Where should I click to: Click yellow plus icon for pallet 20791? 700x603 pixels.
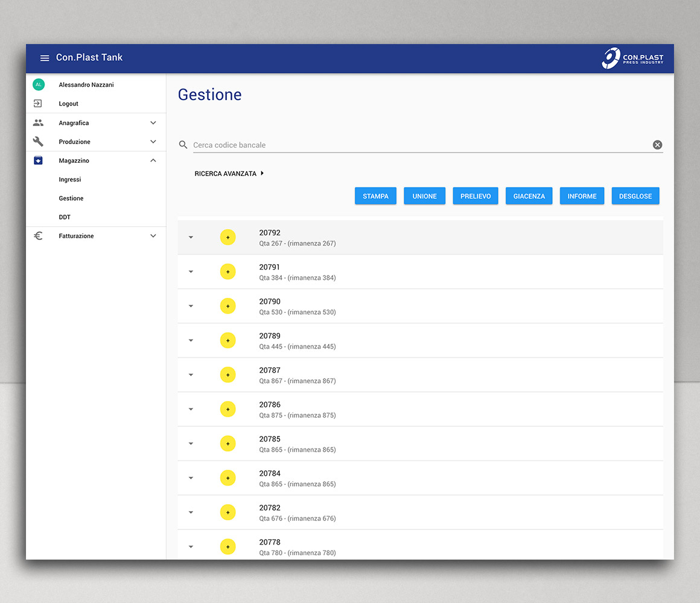click(x=227, y=271)
